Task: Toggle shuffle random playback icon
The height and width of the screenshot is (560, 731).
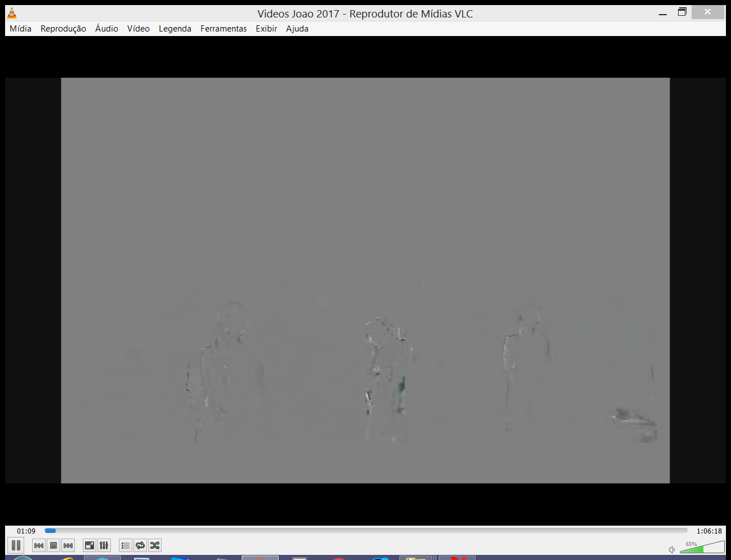Action: [x=155, y=545]
